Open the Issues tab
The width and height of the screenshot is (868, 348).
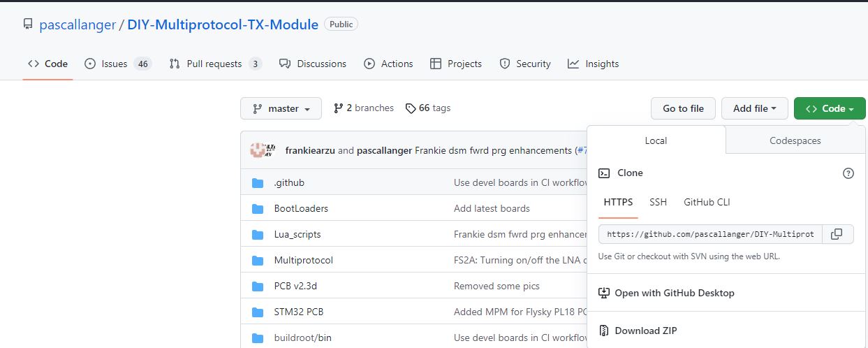[118, 64]
